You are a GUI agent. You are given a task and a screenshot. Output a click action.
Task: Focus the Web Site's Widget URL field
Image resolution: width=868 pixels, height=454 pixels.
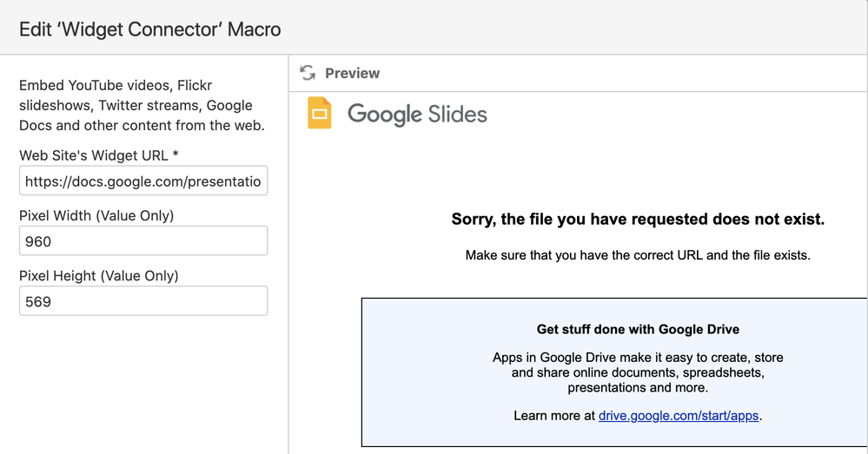[x=143, y=181]
